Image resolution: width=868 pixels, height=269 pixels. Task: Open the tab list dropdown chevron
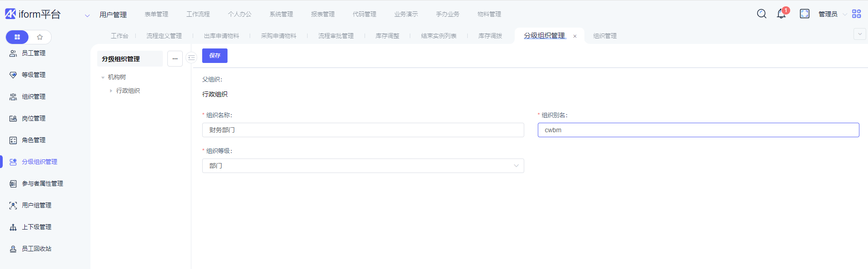[x=859, y=34]
